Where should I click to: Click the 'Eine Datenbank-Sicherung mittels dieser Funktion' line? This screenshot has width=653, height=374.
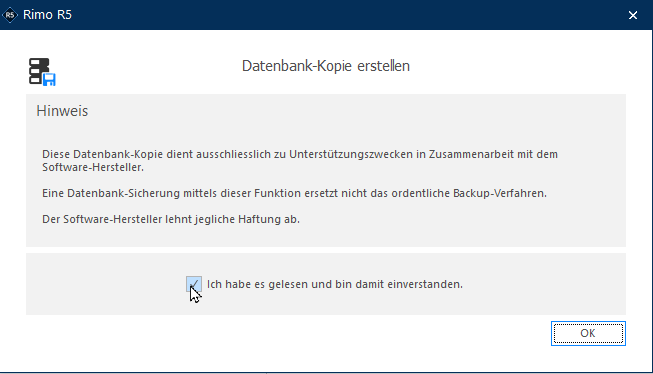(x=294, y=193)
